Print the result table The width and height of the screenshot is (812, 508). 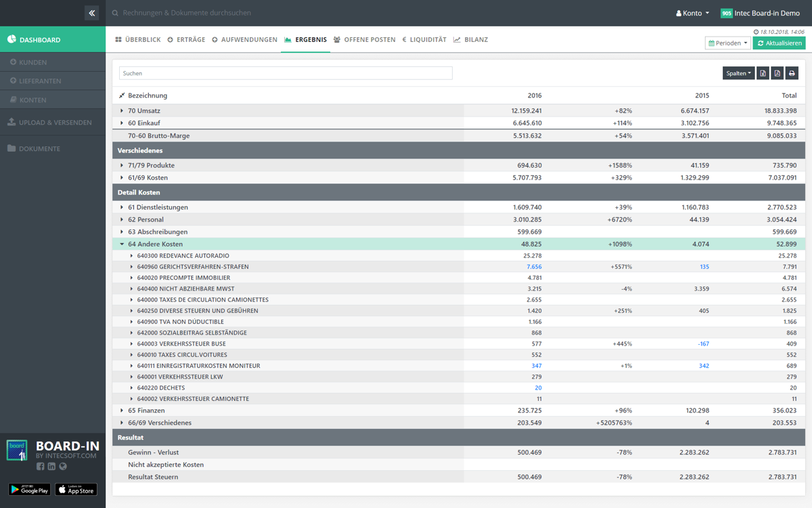coord(792,73)
